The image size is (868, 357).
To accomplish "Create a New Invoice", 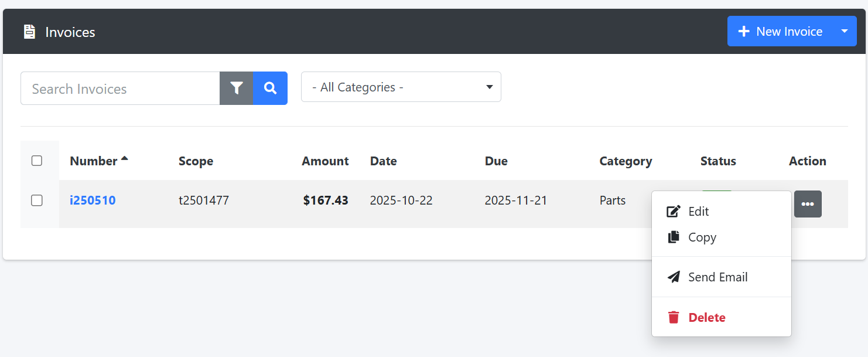I will (780, 32).
